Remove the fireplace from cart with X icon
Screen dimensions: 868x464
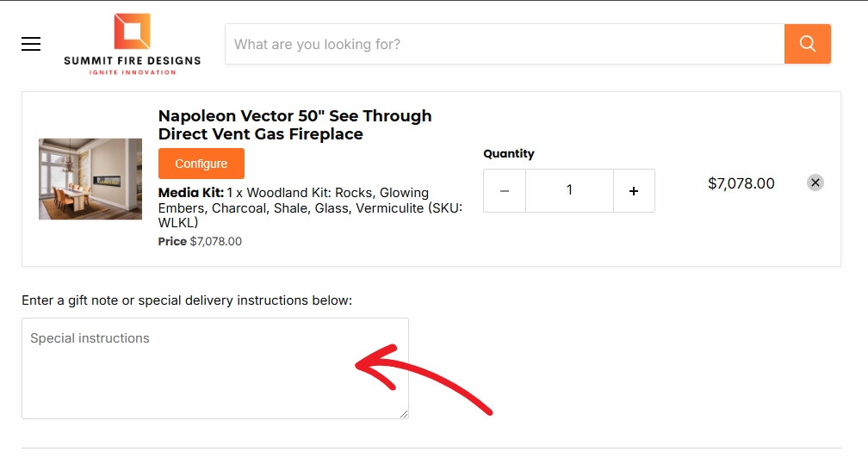point(815,183)
